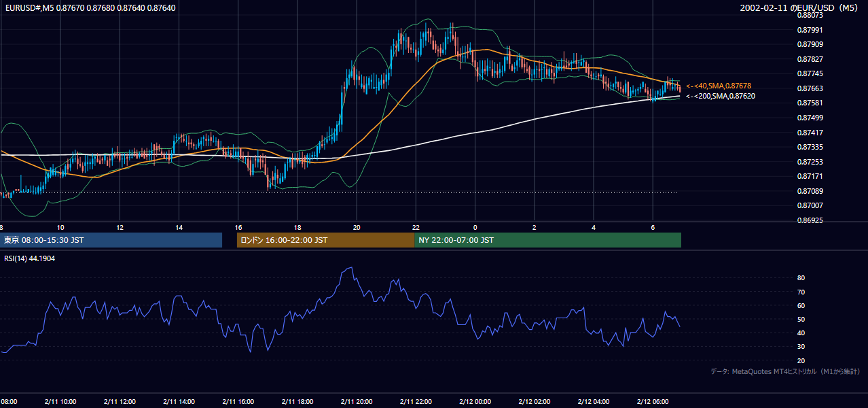Click price scale value 0.87827
Viewport: 868px width, 408px height.
pos(810,59)
